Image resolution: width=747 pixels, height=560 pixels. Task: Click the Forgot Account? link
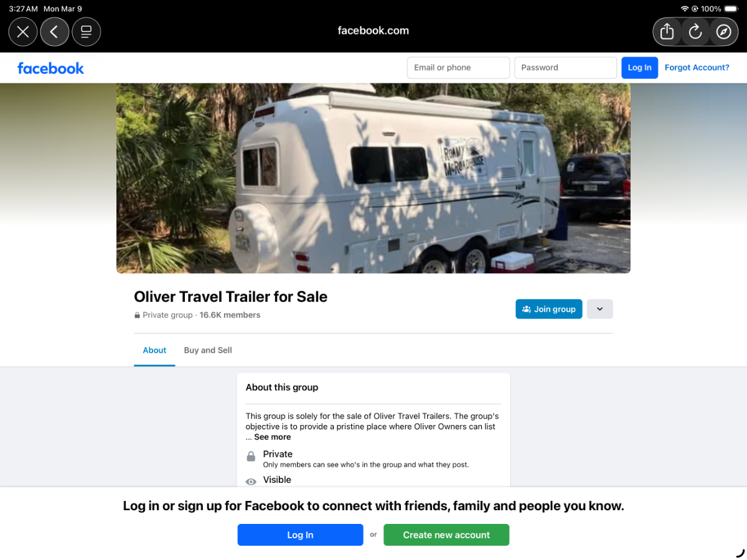click(697, 67)
